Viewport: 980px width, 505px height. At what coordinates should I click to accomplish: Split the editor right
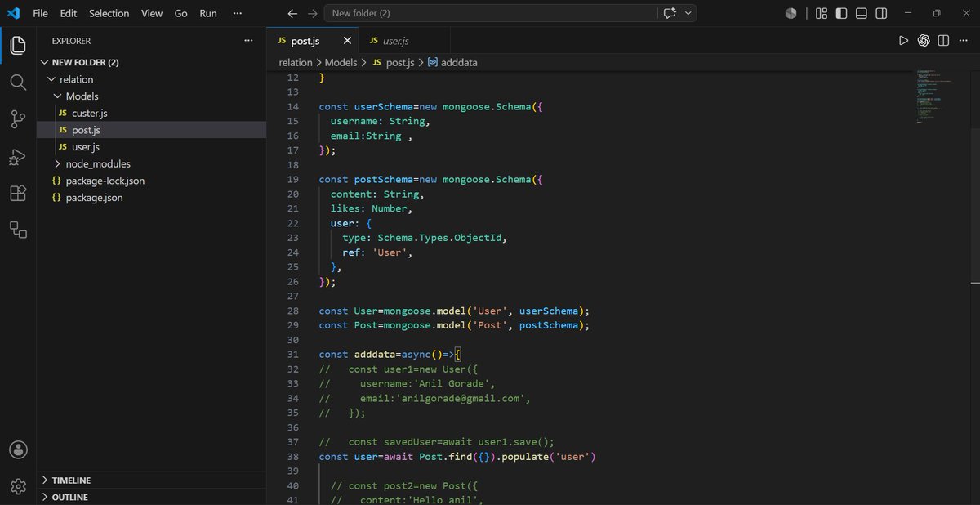pos(943,41)
